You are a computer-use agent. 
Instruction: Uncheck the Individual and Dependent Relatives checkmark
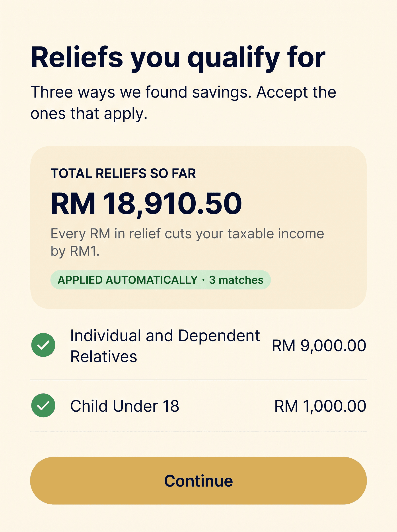(43, 345)
